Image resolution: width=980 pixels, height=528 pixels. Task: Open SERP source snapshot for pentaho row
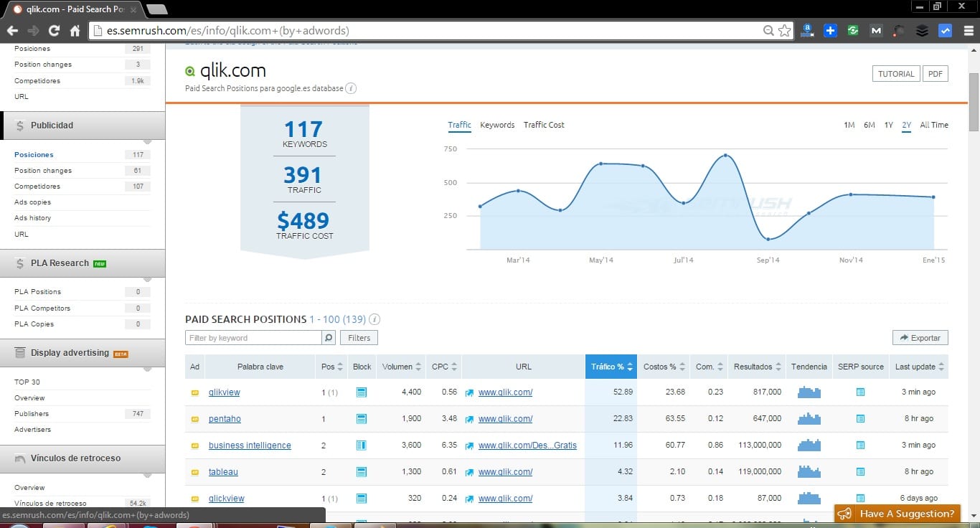860,419
